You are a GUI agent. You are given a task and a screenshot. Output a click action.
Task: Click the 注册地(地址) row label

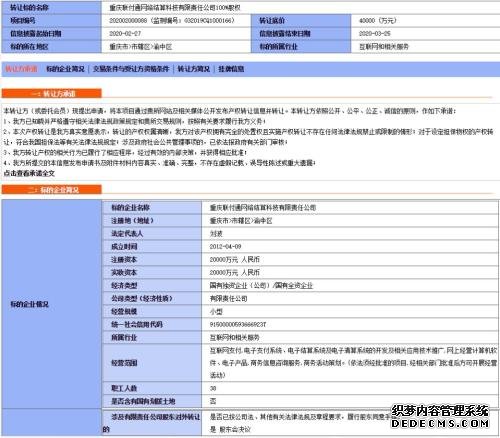point(152,221)
